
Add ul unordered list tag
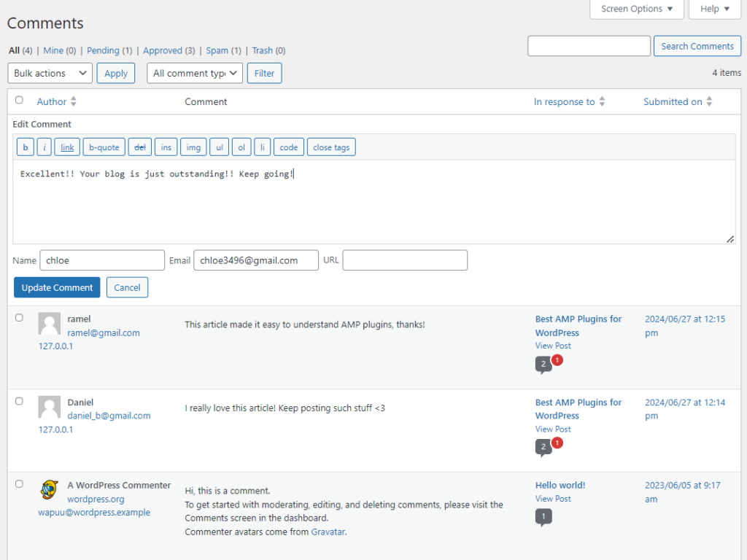point(220,147)
